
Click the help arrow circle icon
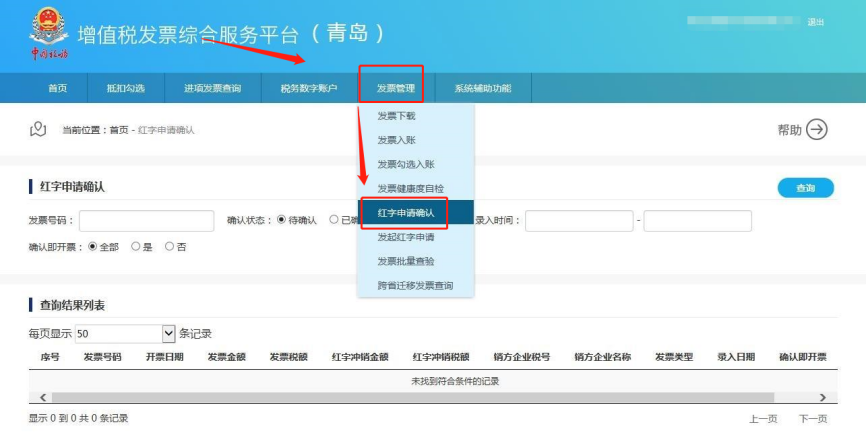tap(817, 129)
